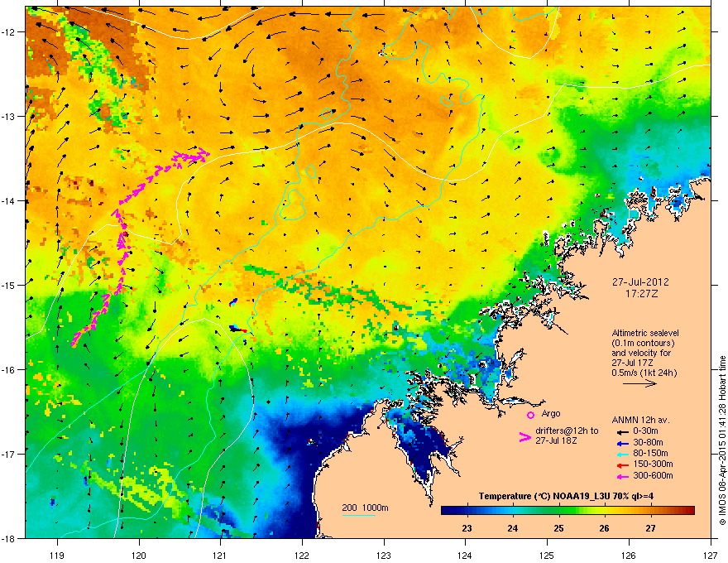
Task: Click latitude axis label -16
Action: pyautogui.click(x=9, y=369)
